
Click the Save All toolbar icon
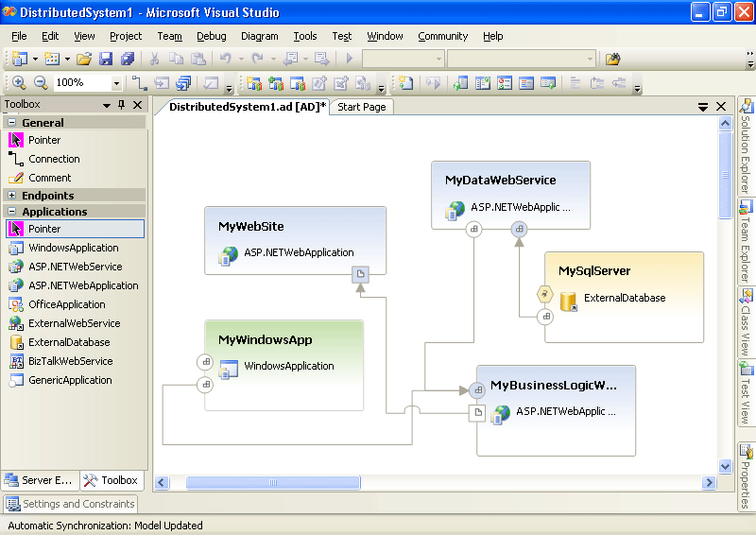click(127, 59)
